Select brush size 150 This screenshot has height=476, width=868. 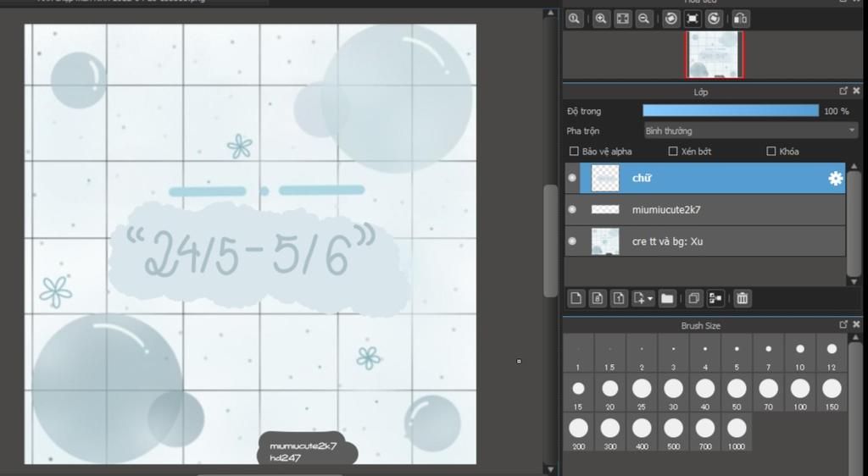tap(832, 392)
